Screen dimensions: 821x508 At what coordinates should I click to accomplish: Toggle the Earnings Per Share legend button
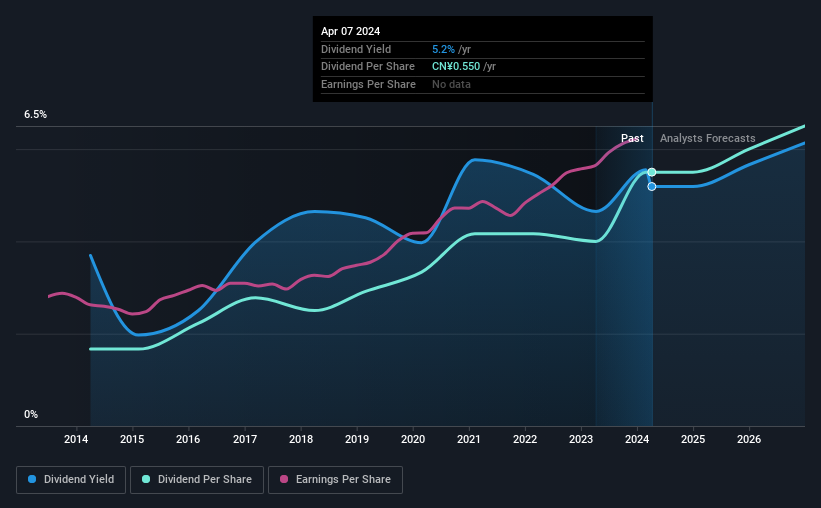pyautogui.click(x=335, y=480)
